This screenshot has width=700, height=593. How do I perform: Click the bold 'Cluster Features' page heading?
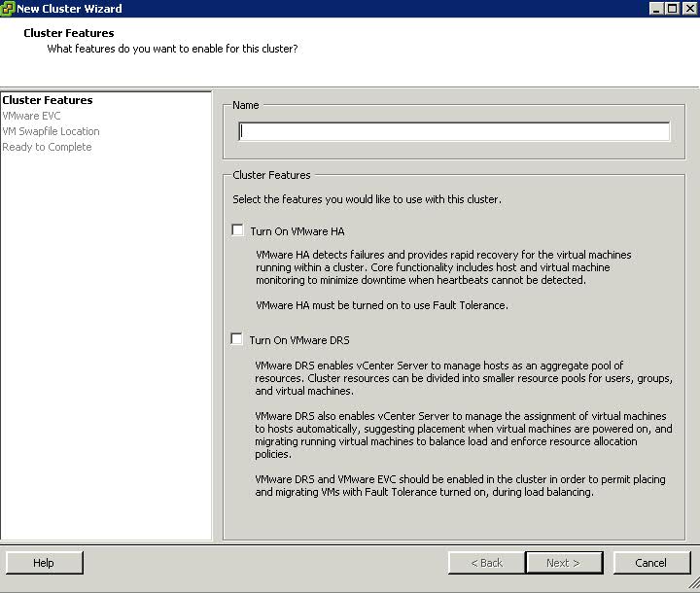point(69,33)
